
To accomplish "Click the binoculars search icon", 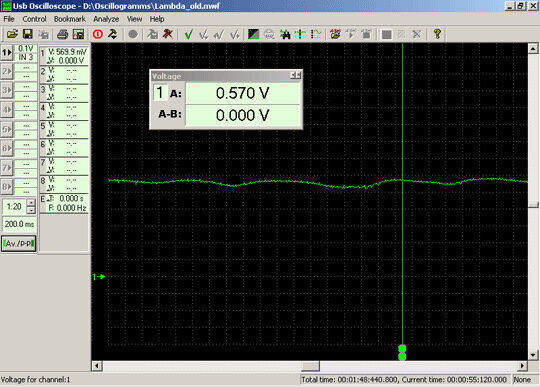I will pos(285,34).
